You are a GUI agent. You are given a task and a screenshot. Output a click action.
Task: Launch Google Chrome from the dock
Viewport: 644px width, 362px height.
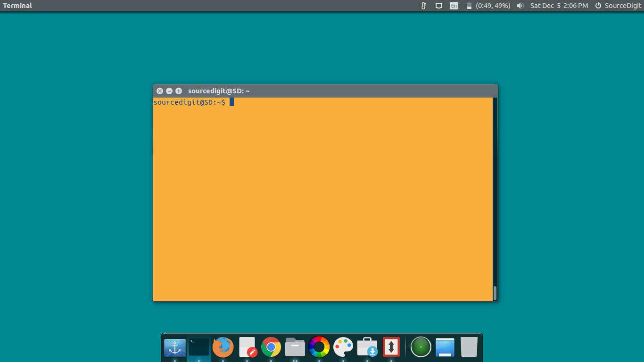(271, 347)
